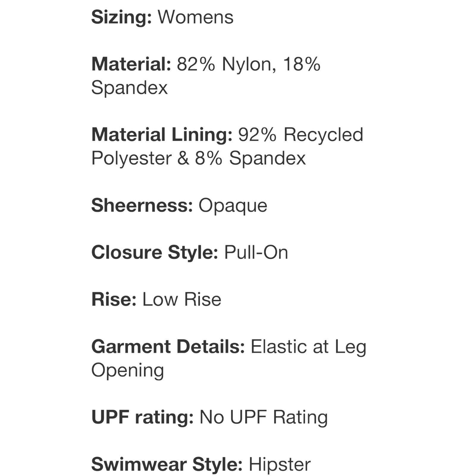Screen dimensions: 476x476
Task: Click the Closure Style label
Action: point(155,253)
